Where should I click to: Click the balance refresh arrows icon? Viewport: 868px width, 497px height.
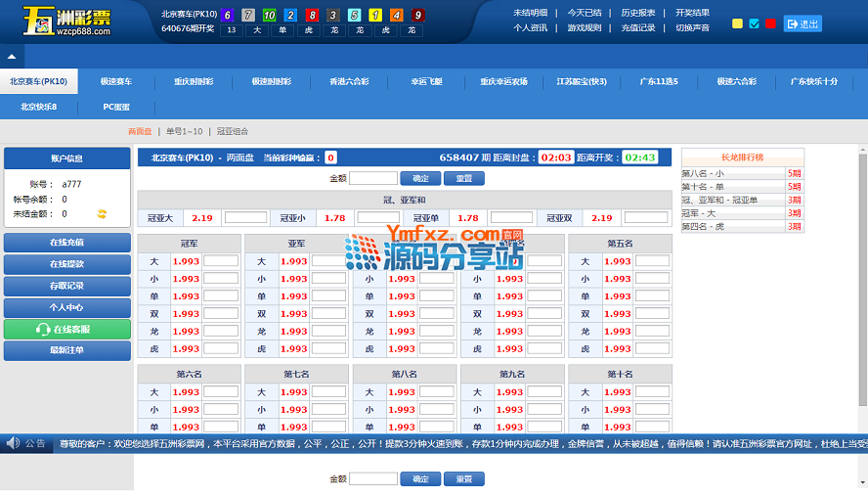102,213
